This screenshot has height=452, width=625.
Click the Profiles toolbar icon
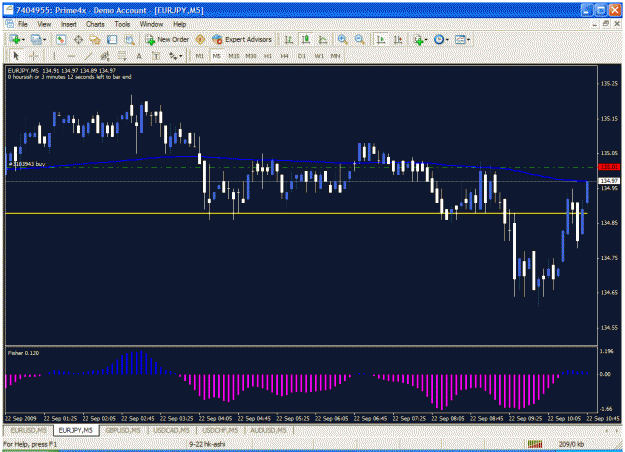(x=36, y=39)
